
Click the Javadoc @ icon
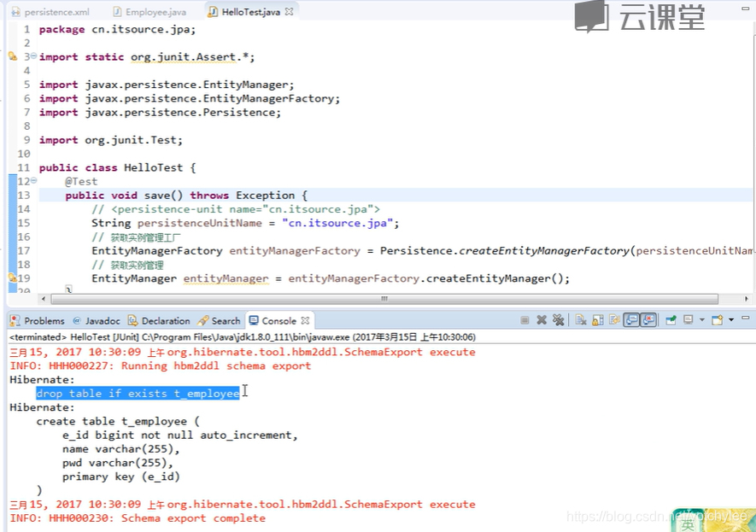[x=77, y=320]
